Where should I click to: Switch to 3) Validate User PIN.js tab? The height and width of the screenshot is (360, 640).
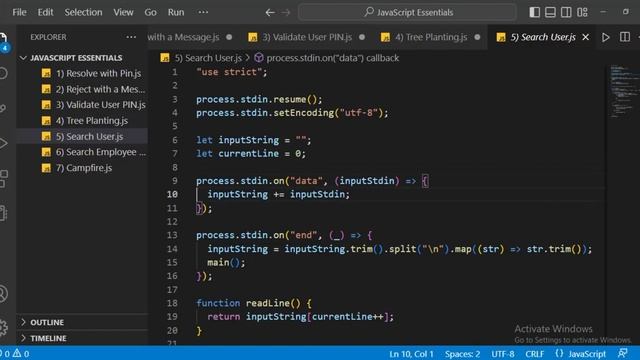click(306, 37)
